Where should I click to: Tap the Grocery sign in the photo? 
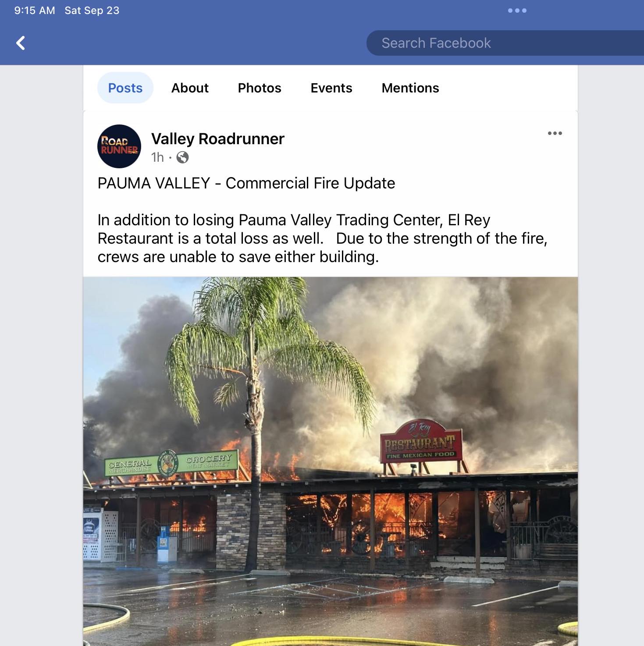[208, 461]
